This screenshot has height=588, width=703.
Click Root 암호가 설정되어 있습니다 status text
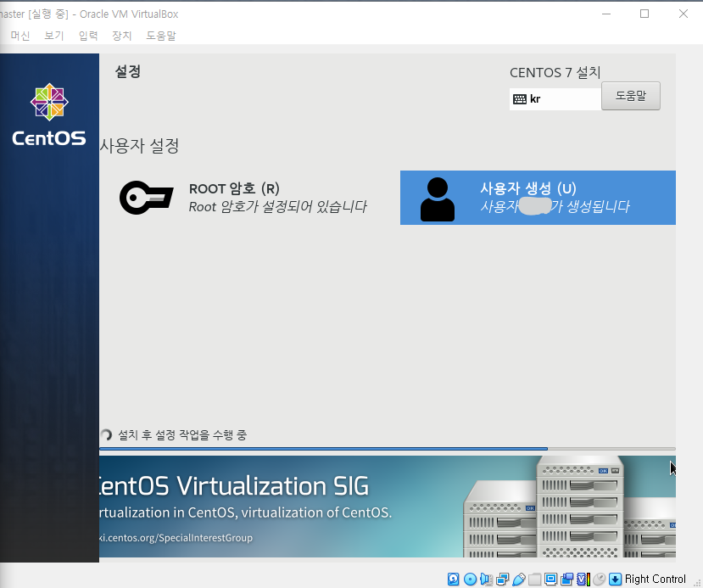tap(277, 207)
